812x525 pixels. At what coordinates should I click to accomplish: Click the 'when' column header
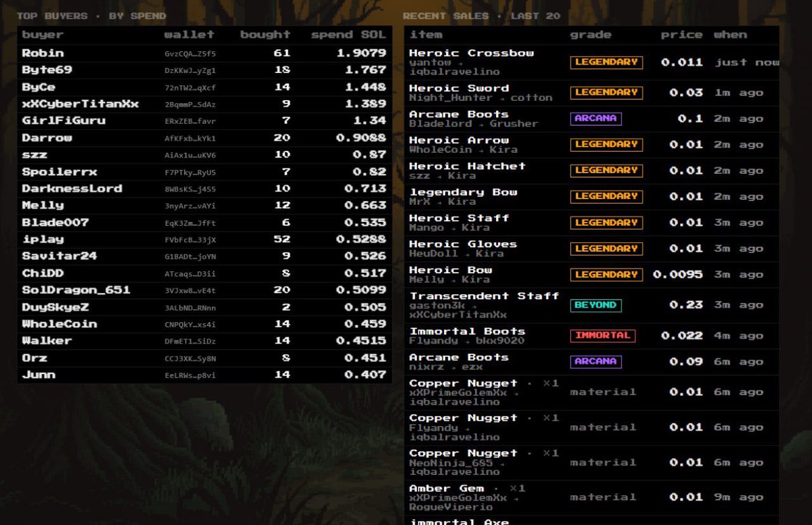click(x=730, y=35)
